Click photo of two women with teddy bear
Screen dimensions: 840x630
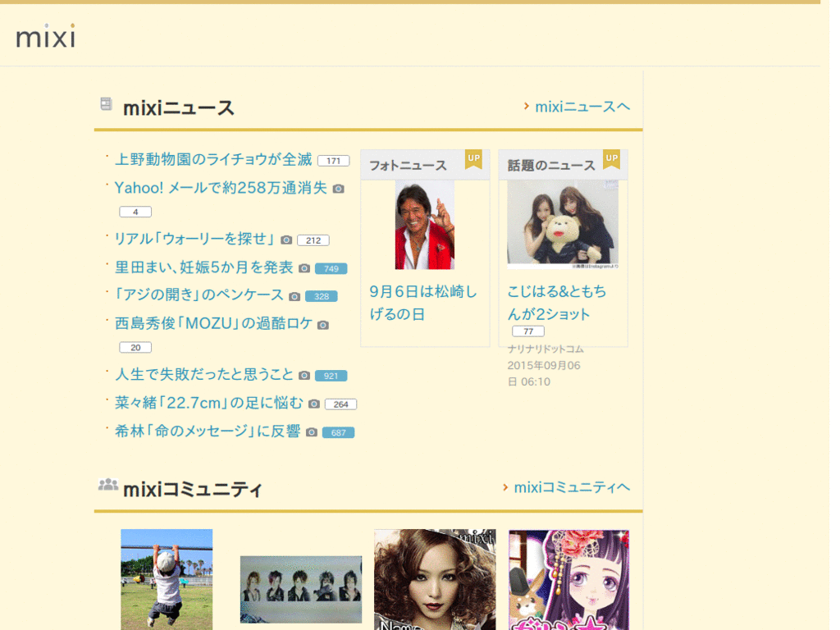[563, 225]
